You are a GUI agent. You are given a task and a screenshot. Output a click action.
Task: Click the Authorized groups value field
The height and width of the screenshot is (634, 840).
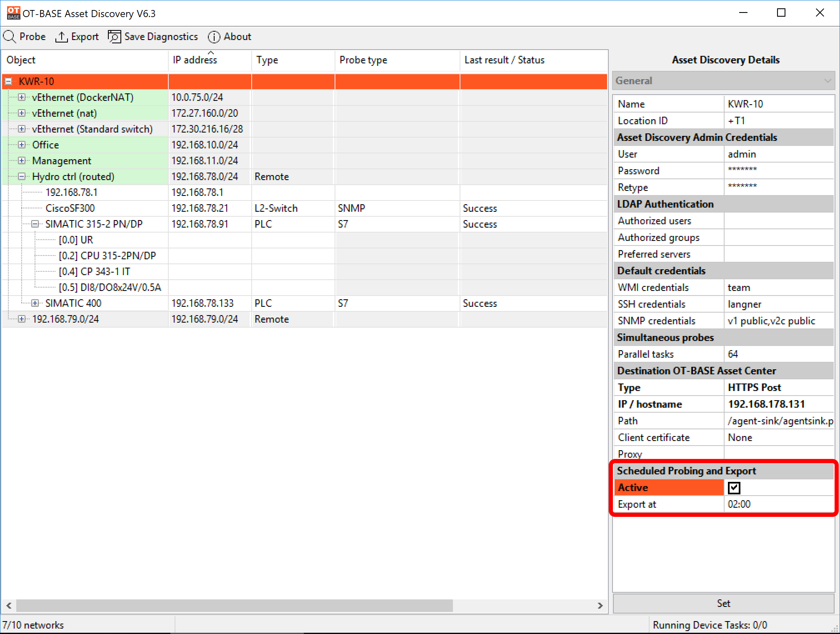click(x=779, y=237)
